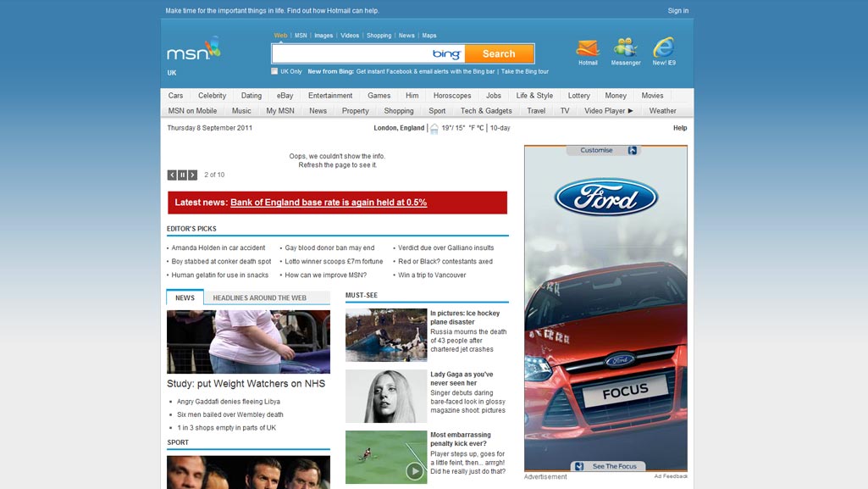Open the Lottery section

(579, 96)
